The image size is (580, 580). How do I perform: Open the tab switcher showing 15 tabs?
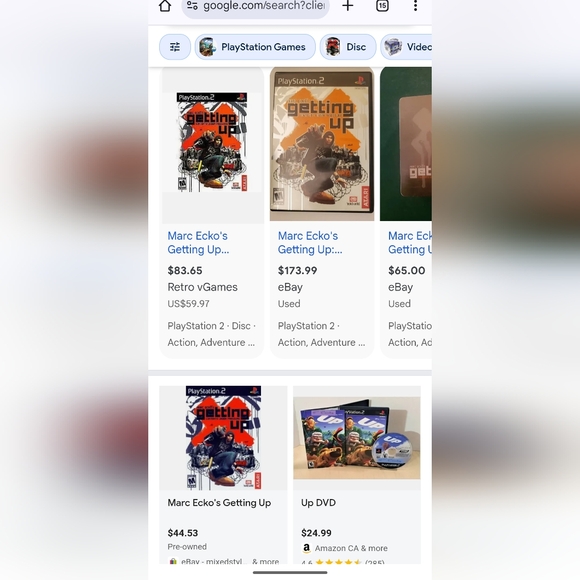click(382, 6)
